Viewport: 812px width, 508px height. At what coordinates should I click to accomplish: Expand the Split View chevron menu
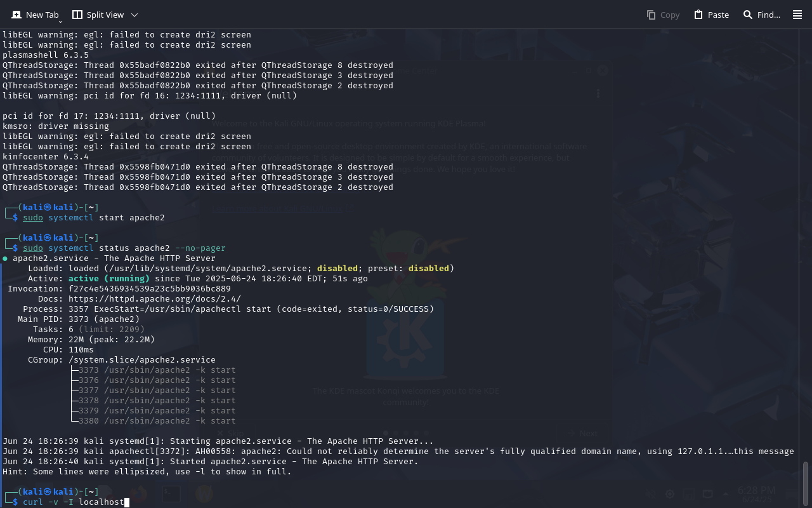[x=134, y=15]
